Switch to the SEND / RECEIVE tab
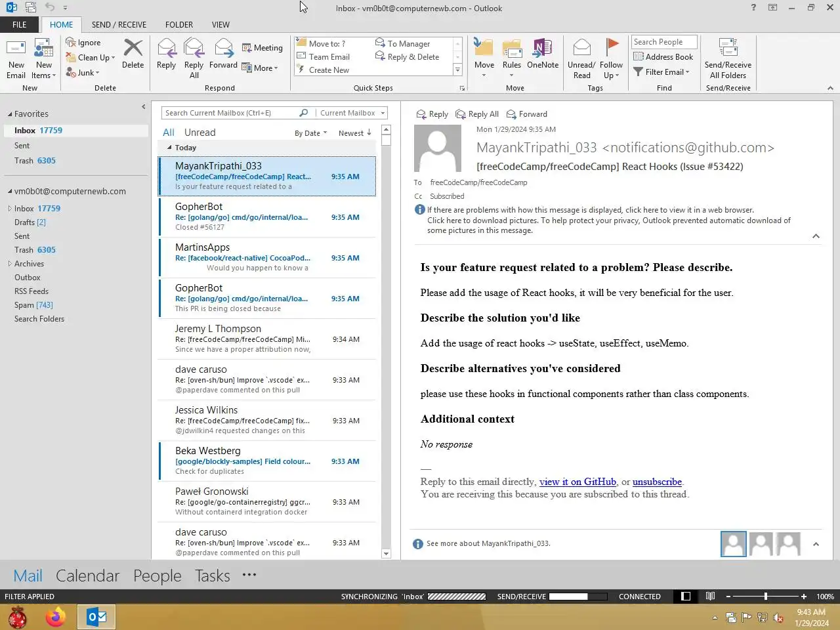 tap(119, 25)
